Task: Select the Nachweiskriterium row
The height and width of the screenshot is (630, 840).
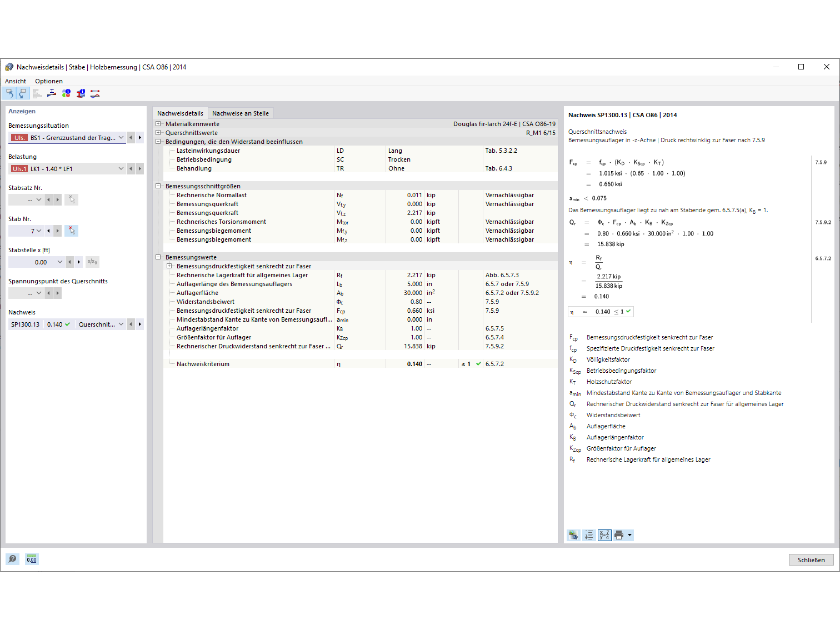Action: (360, 364)
